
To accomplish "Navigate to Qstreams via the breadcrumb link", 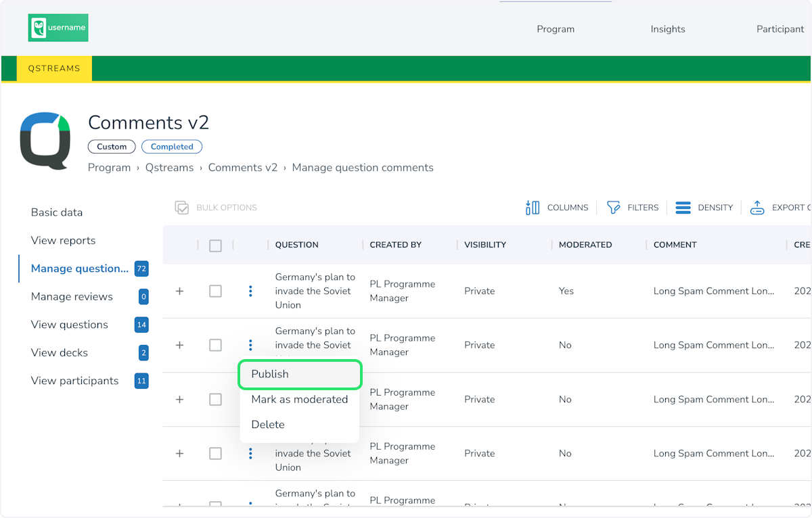I will point(169,167).
